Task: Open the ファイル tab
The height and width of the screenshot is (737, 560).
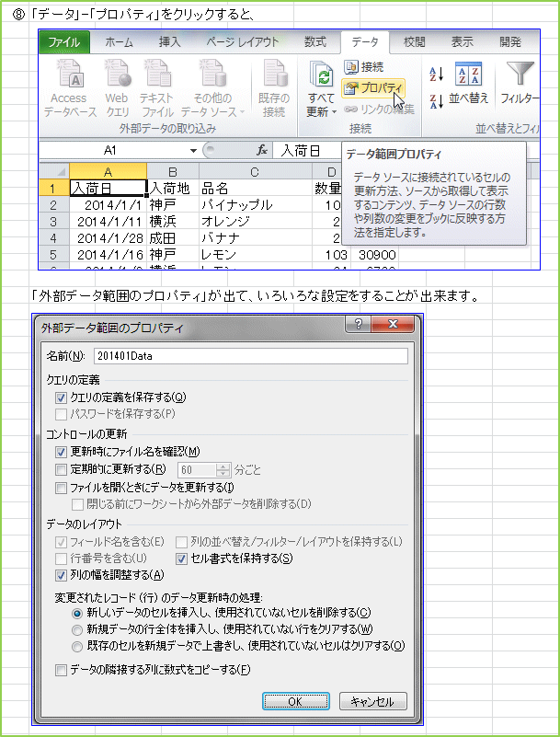Action: 63,41
